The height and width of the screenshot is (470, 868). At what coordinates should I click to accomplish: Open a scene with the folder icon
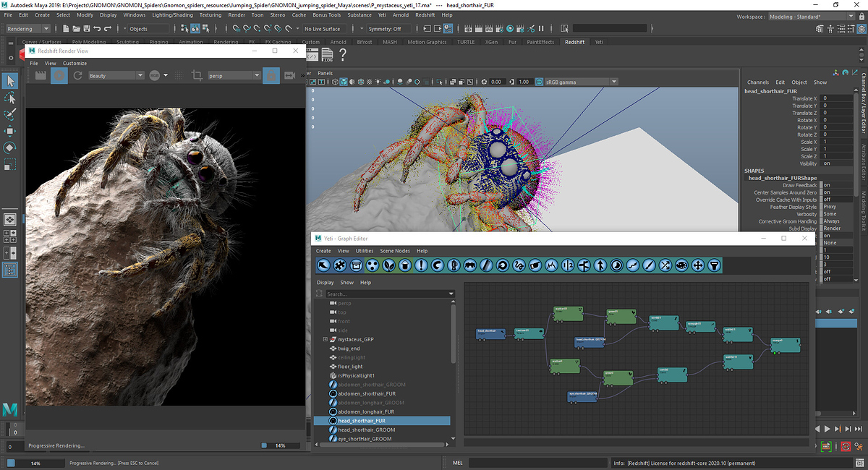pos(76,29)
